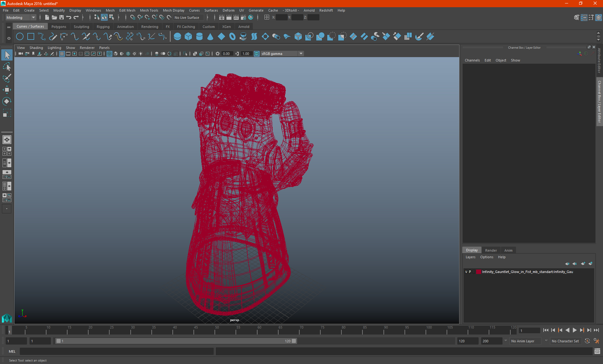This screenshot has height=364, width=603.
Task: Click the Channels menu in Channel Box
Action: [472, 60]
